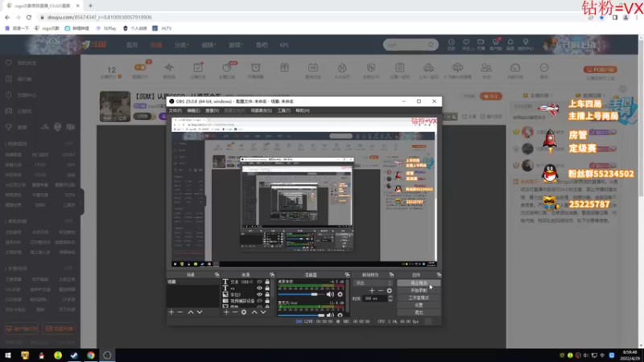This screenshot has height=362, width=644.
Task: Open microphone/Aux settings gear in mixer
Action: tap(340, 315)
